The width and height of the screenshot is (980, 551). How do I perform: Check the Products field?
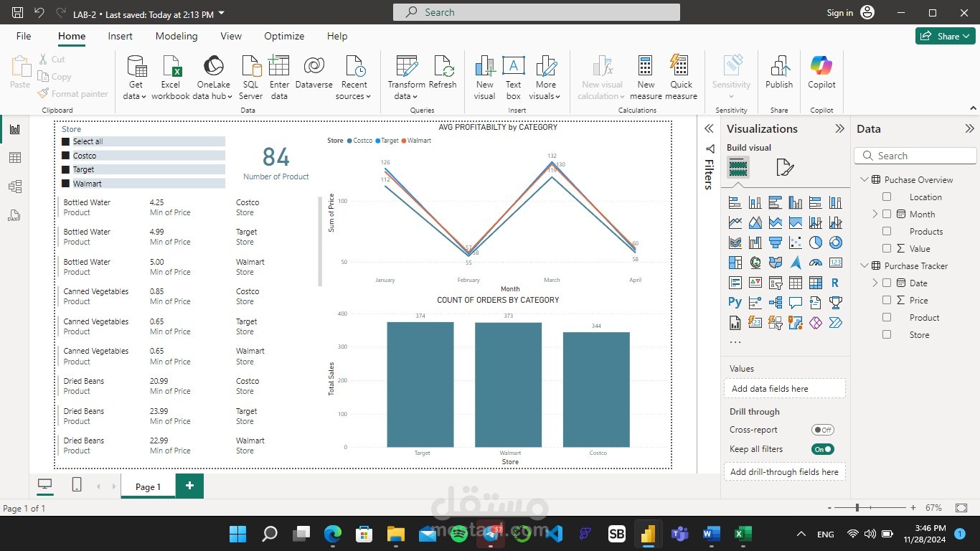coord(887,231)
